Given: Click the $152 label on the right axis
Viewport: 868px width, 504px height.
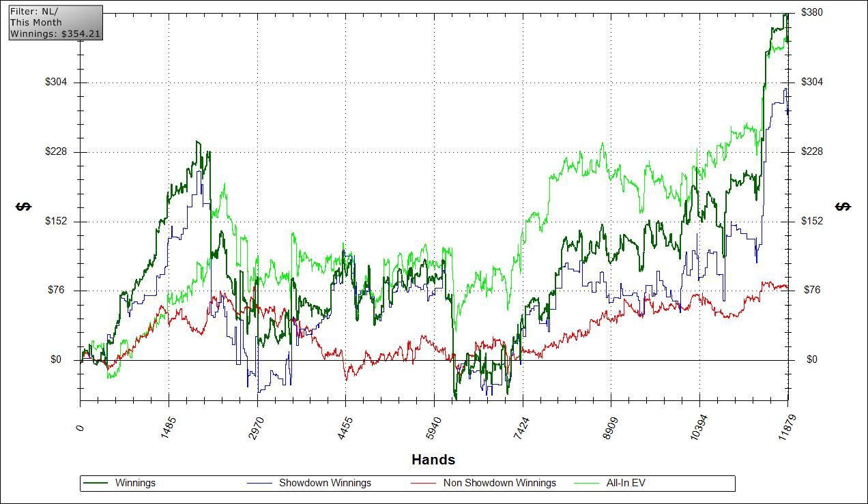Looking at the screenshot, I should click(x=812, y=221).
